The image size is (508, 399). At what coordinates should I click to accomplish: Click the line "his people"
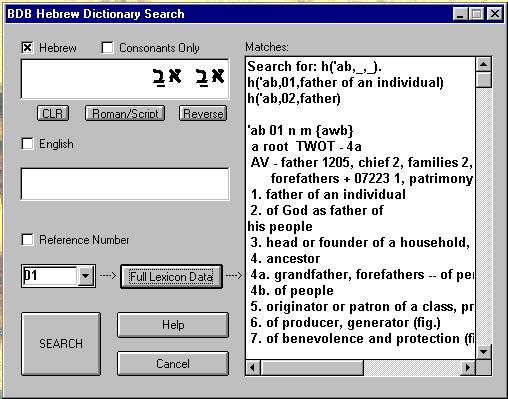click(x=280, y=226)
